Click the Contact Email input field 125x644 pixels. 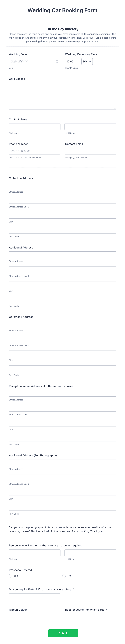(90, 151)
